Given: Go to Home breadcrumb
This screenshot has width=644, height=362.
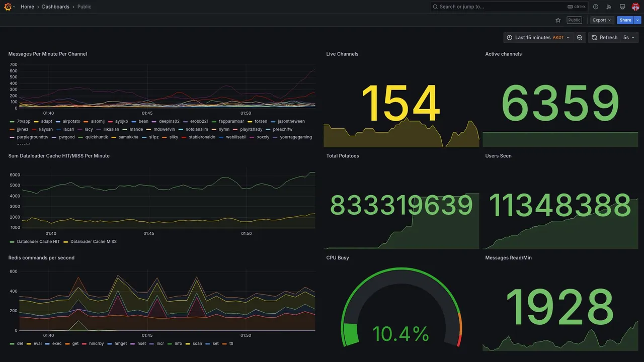Looking at the screenshot, I should pos(27,7).
